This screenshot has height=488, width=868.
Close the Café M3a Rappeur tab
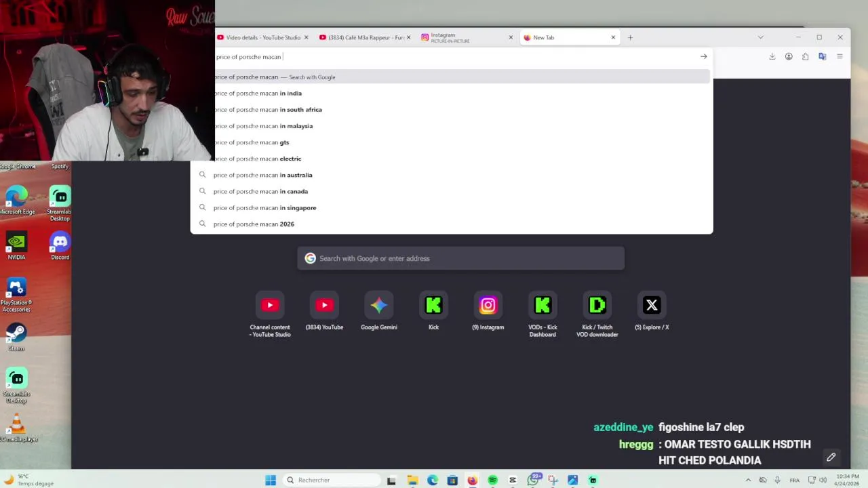tap(408, 37)
